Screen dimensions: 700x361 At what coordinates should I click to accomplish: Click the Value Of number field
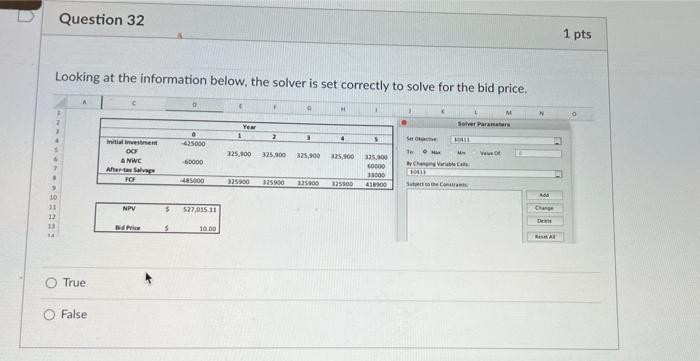click(x=539, y=154)
